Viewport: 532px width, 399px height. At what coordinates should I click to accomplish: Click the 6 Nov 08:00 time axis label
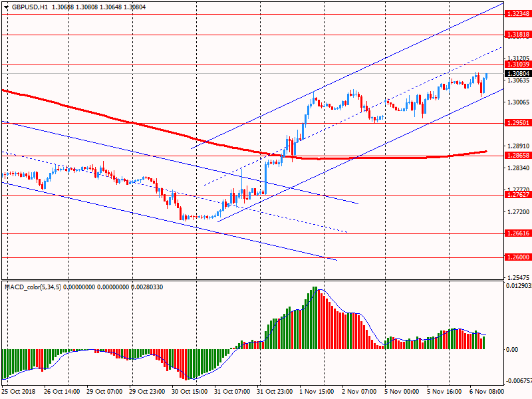[x=487, y=391]
